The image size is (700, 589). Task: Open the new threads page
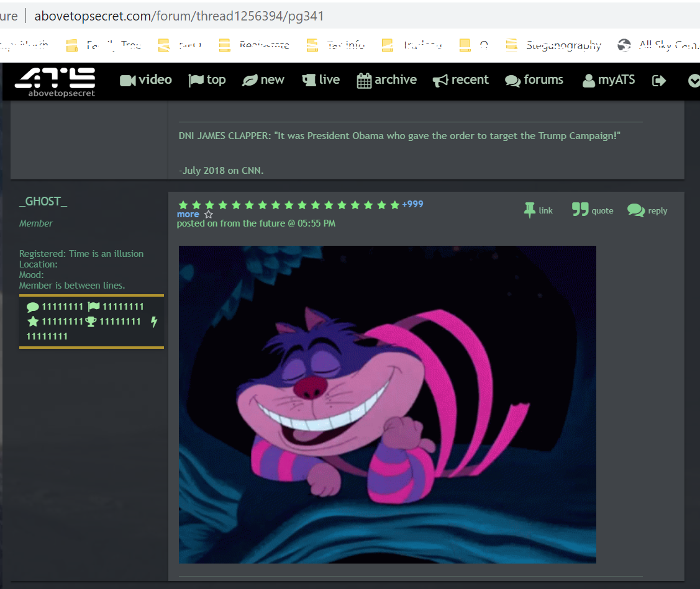(263, 80)
